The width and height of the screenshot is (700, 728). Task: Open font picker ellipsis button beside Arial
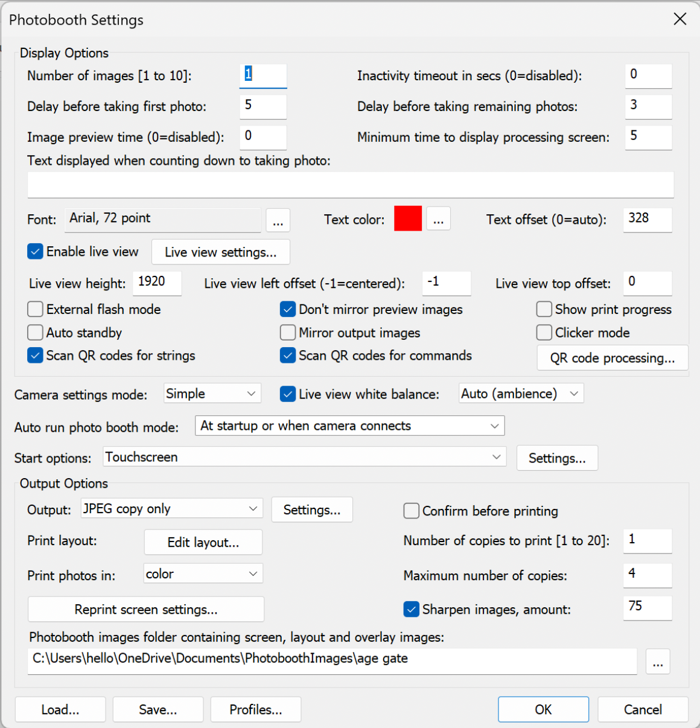point(278,220)
